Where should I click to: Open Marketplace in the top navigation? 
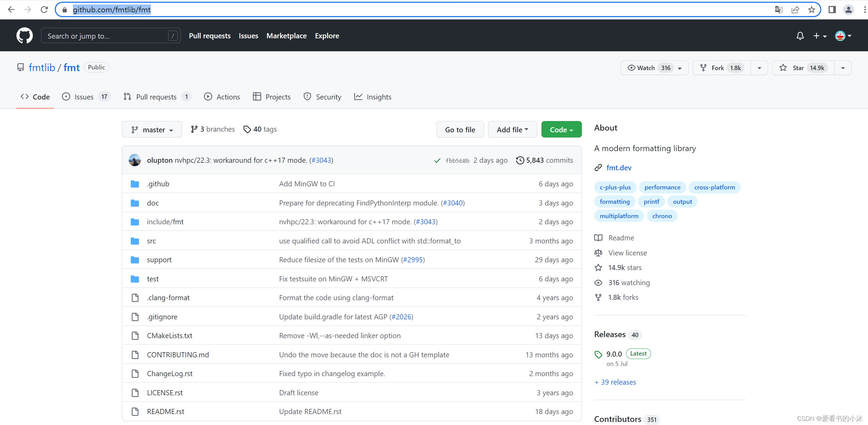(x=286, y=36)
